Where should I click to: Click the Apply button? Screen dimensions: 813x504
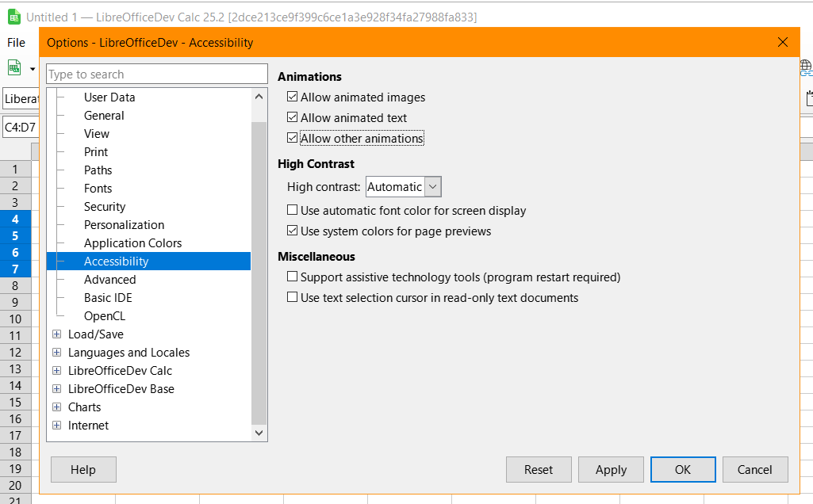611,470
